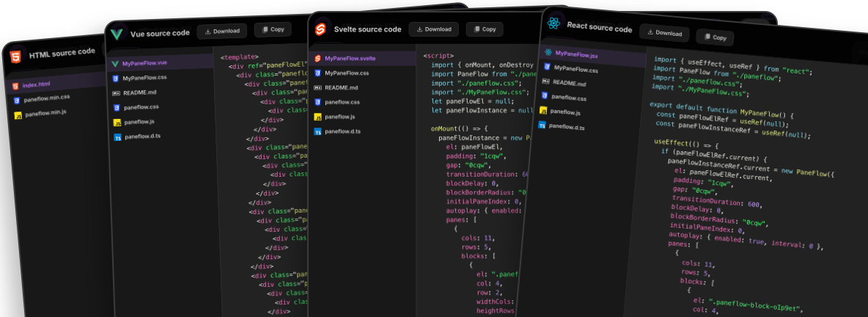Click the React logo in React panel header

553,23
